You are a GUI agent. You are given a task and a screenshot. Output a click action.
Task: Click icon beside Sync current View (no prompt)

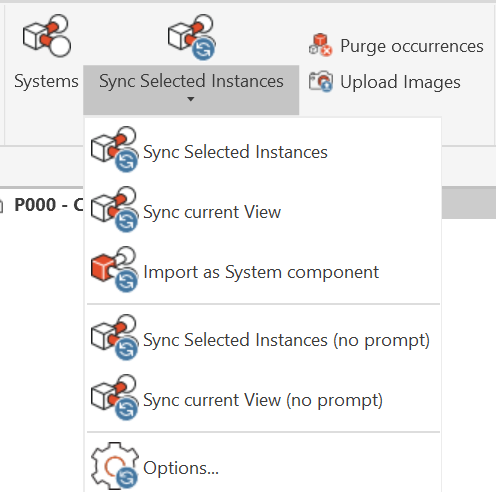pyautogui.click(x=114, y=397)
